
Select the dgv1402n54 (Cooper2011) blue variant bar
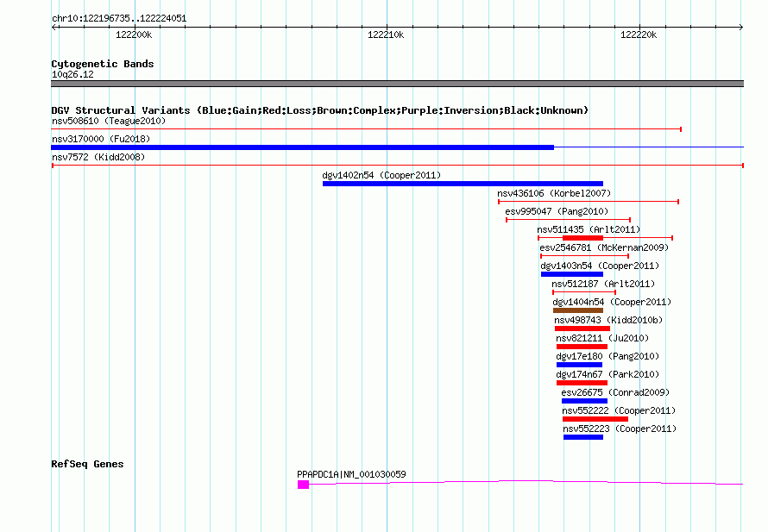463,184
